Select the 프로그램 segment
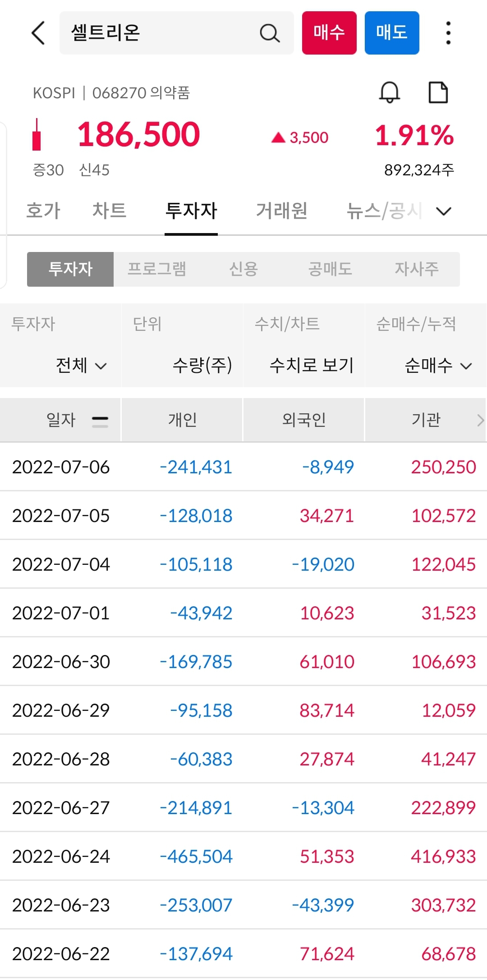This screenshot has width=487, height=980. 157,269
